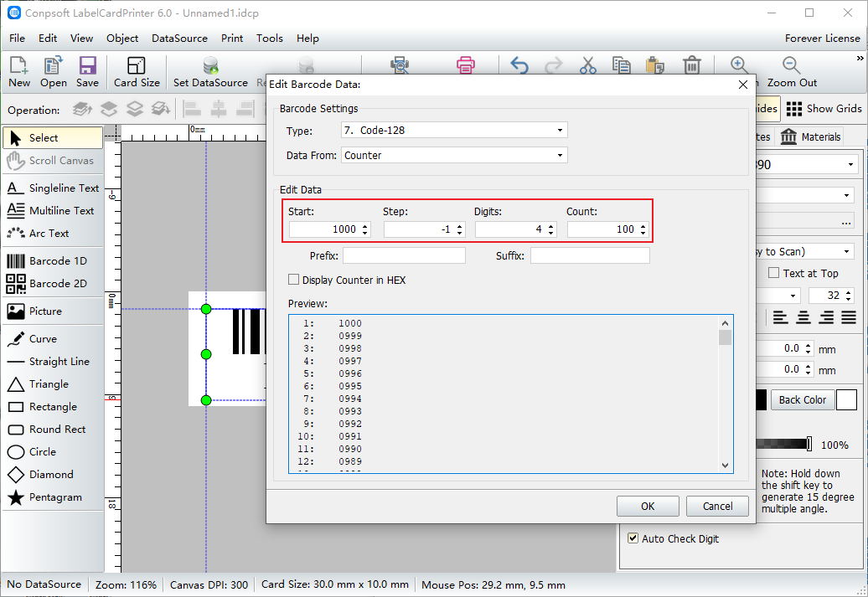Select the Diamond shape tool
This screenshot has height=597, width=868.
pyautogui.click(x=53, y=475)
